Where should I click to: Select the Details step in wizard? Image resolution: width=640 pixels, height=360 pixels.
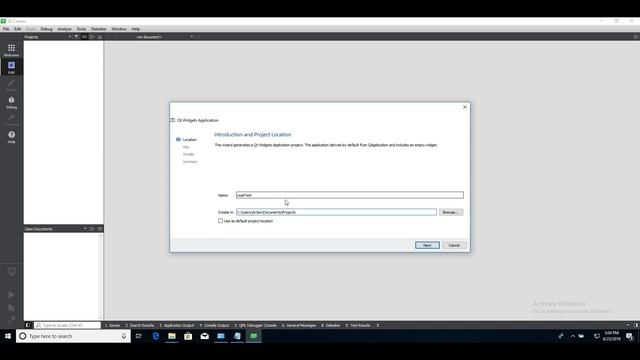point(188,154)
